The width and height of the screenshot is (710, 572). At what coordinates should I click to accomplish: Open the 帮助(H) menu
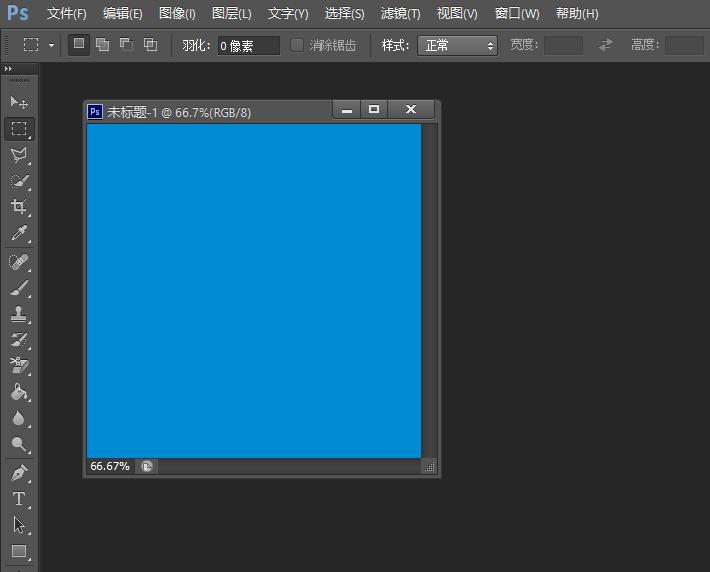[577, 14]
